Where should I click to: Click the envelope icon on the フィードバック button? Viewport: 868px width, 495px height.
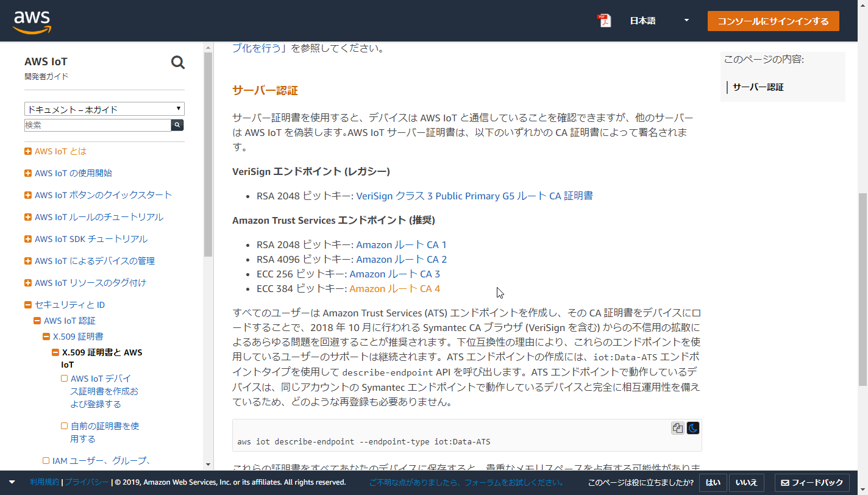(x=786, y=482)
